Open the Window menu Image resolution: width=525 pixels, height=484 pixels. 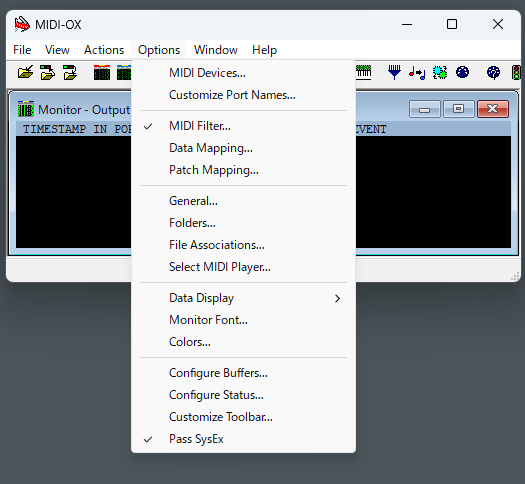coord(216,50)
